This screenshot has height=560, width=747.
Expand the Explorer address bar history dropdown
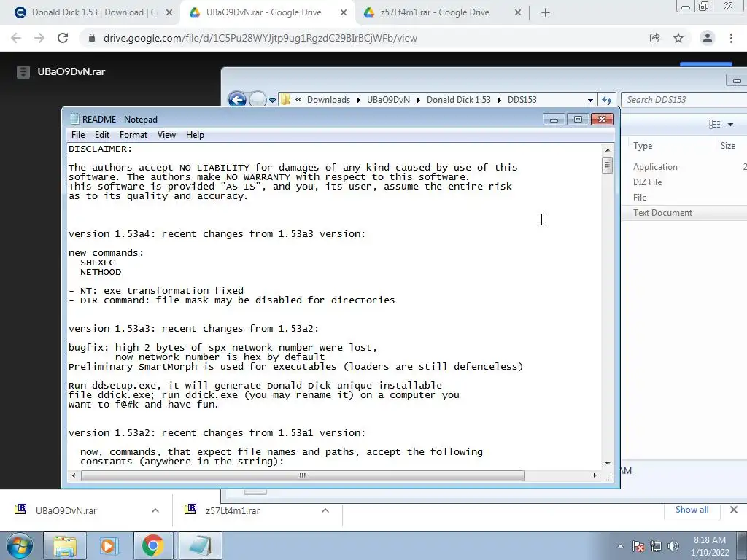pyautogui.click(x=590, y=100)
